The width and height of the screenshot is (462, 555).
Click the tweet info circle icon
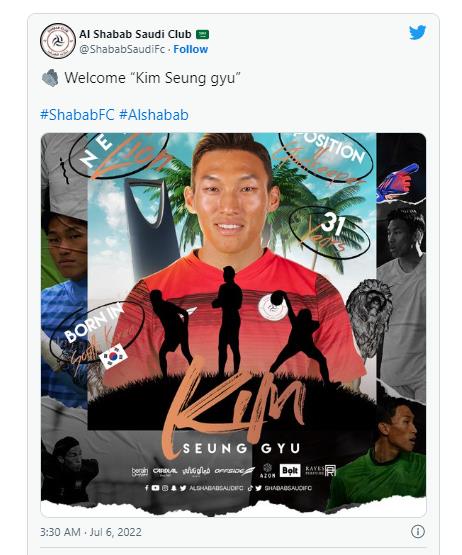[x=418, y=531]
